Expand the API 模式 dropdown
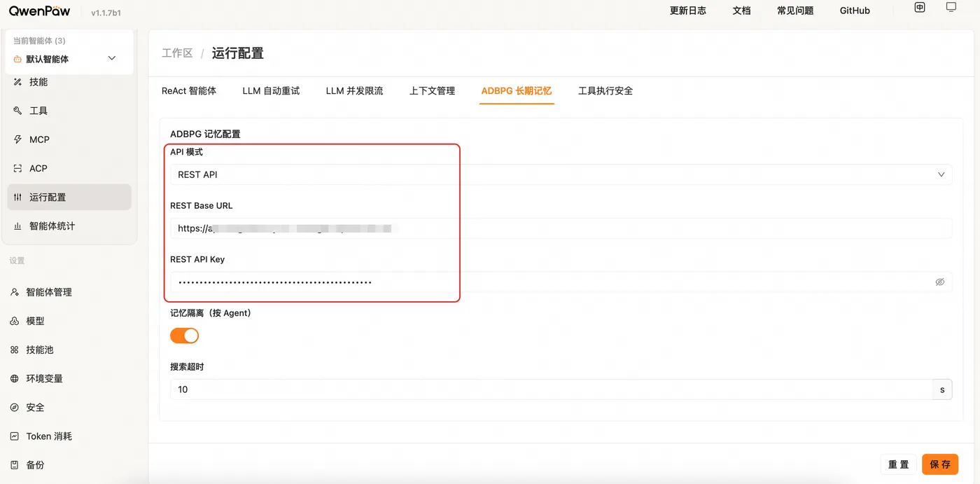 click(561, 174)
